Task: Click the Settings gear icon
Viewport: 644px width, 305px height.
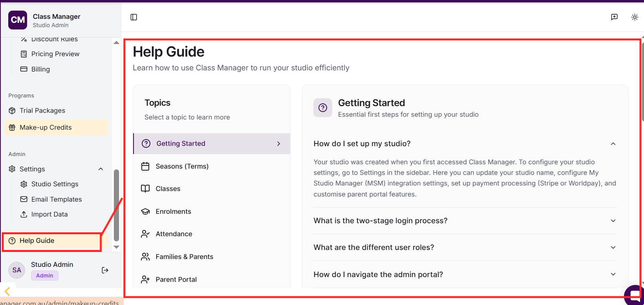Action: pos(12,169)
